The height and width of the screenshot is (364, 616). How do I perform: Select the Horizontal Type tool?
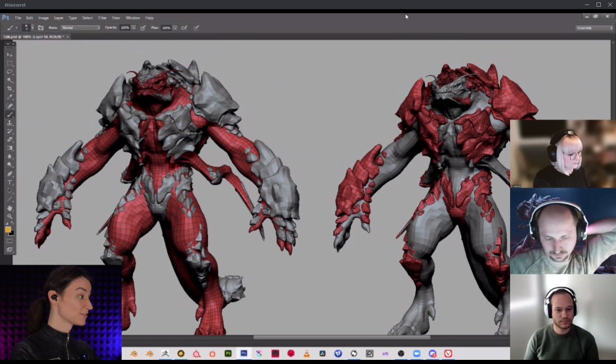[10, 183]
